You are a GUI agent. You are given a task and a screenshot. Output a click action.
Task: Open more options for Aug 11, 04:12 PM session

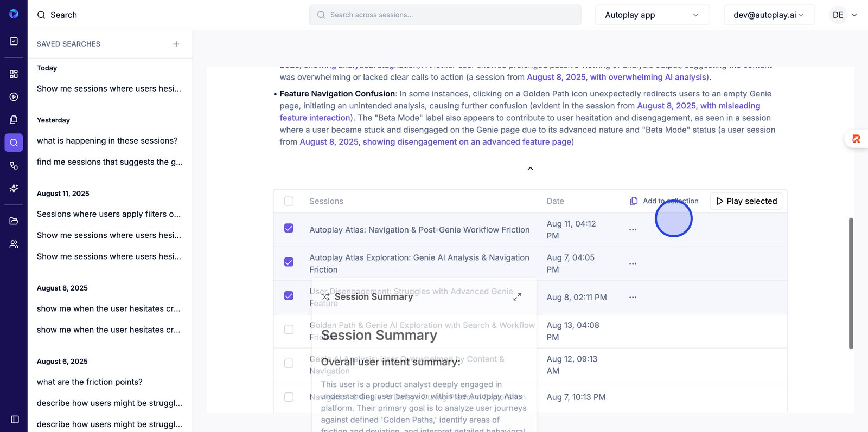coord(633,230)
